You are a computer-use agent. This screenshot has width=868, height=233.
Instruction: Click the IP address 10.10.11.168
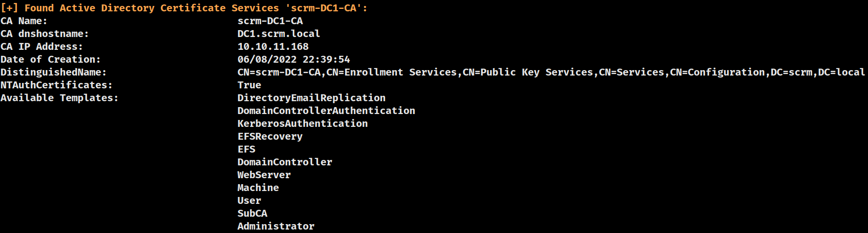pyautogui.click(x=273, y=46)
